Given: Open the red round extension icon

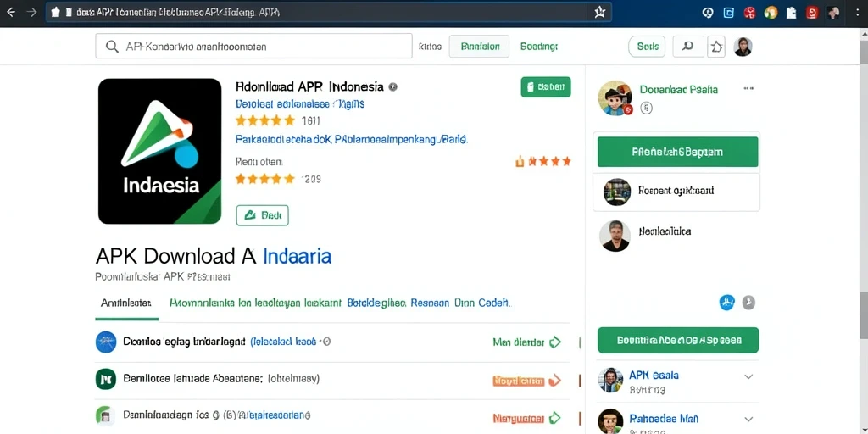Looking at the screenshot, I should point(750,13).
